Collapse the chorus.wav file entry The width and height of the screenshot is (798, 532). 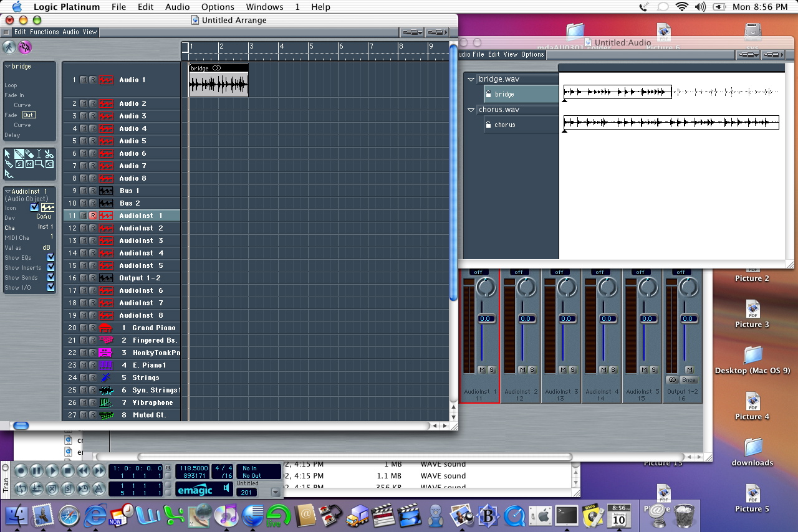pyautogui.click(x=471, y=110)
